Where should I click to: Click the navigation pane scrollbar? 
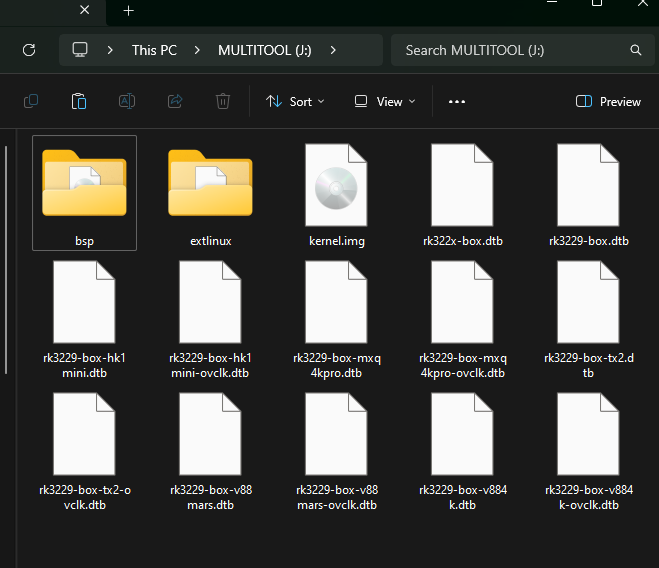coord(6,259)
